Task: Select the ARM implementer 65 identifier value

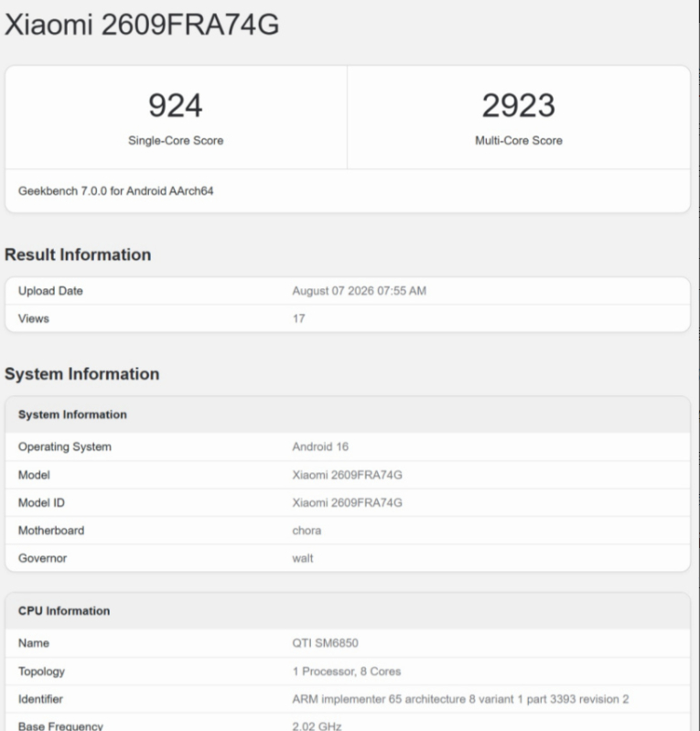Action: (460, 699)
